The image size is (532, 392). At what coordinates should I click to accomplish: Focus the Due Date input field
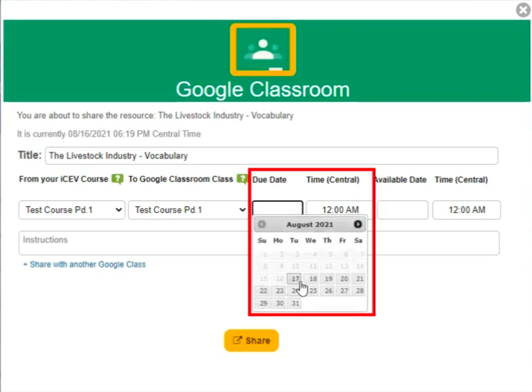(278, 208)
